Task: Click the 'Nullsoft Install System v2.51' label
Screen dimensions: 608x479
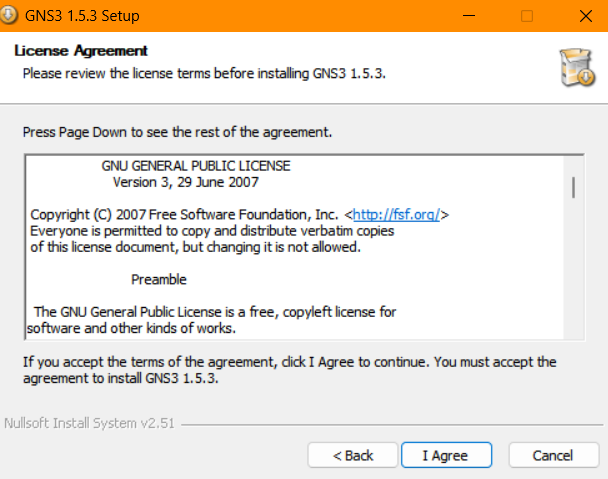Action: [x=90, y=423]
